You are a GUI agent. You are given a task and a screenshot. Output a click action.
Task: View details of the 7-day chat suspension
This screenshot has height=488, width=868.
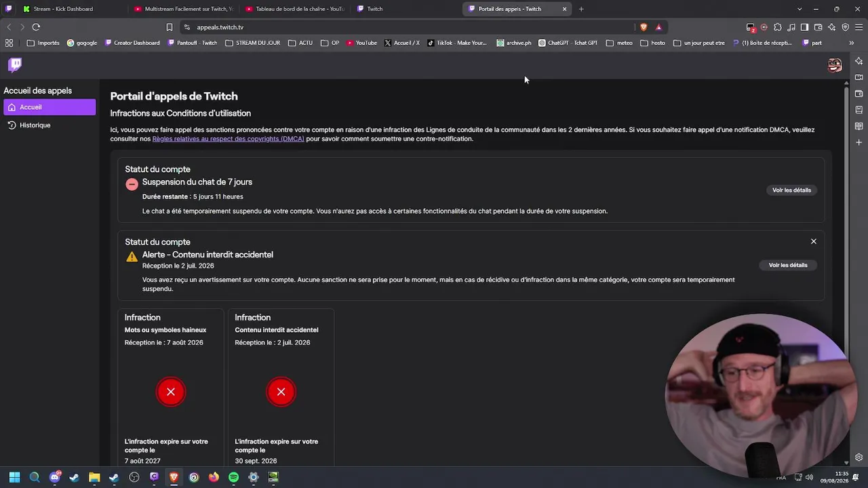click(x=791, y=190)
